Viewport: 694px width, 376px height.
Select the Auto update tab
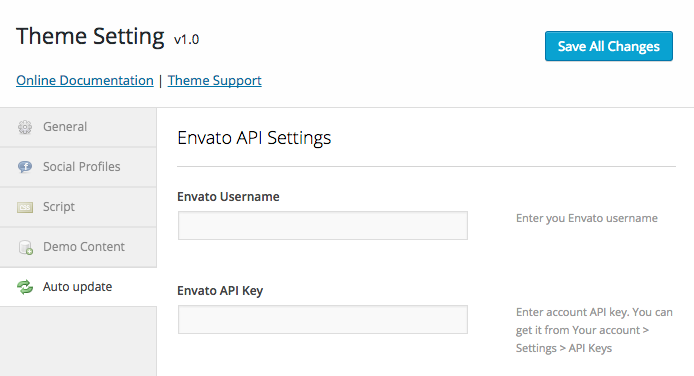(x=78, y=287)
